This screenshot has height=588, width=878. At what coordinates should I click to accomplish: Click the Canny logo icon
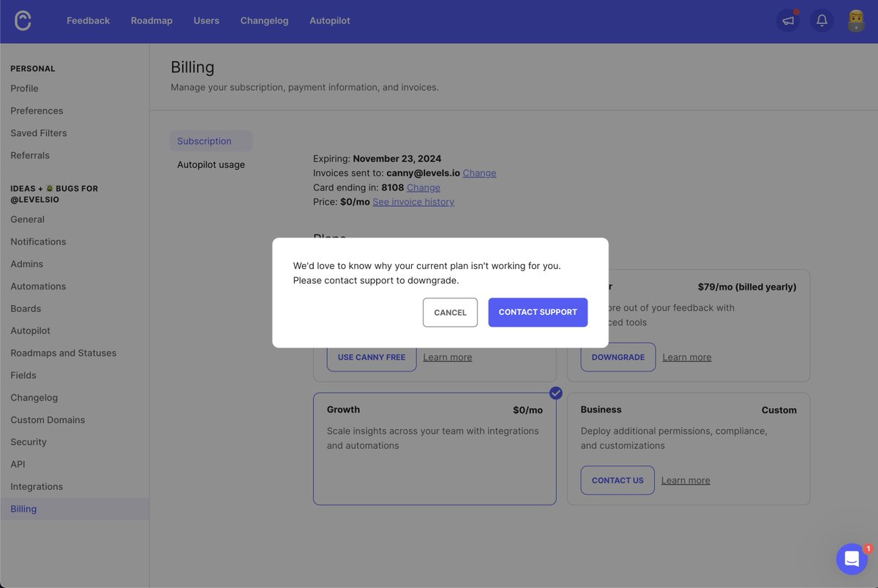(x=23, y=20)
